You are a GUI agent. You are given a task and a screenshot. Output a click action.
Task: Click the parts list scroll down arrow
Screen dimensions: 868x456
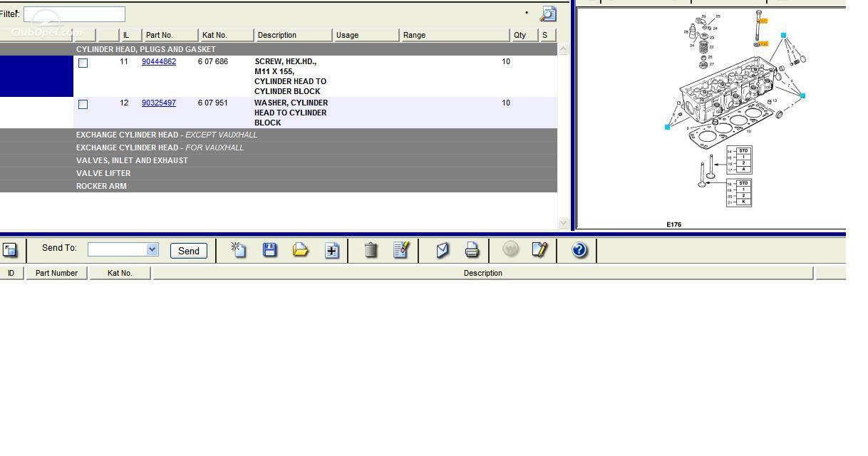pyautogui.click(x=563, y=222)
